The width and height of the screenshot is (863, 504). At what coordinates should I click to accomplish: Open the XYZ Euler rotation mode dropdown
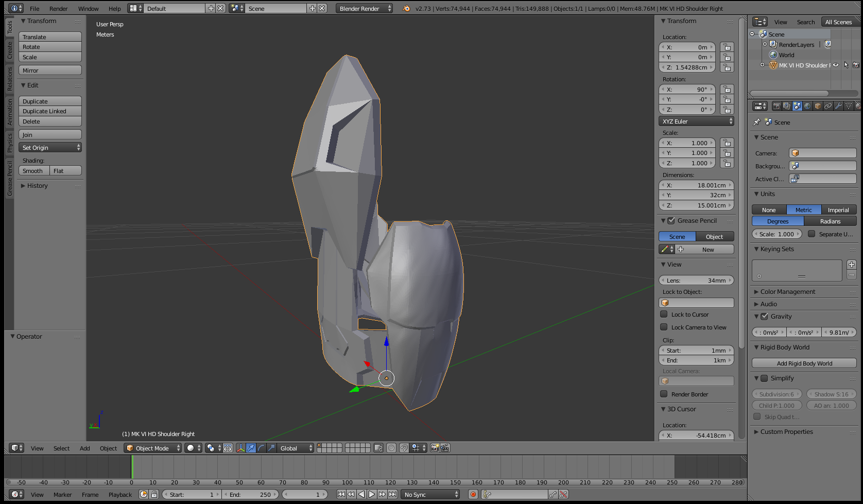point(696,121)
